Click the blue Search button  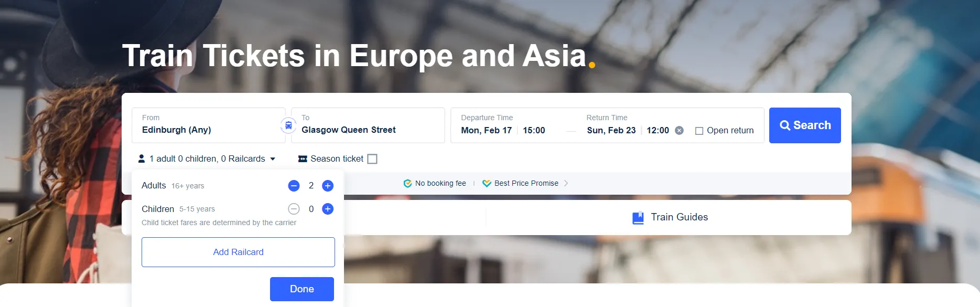tap(805, 125)
